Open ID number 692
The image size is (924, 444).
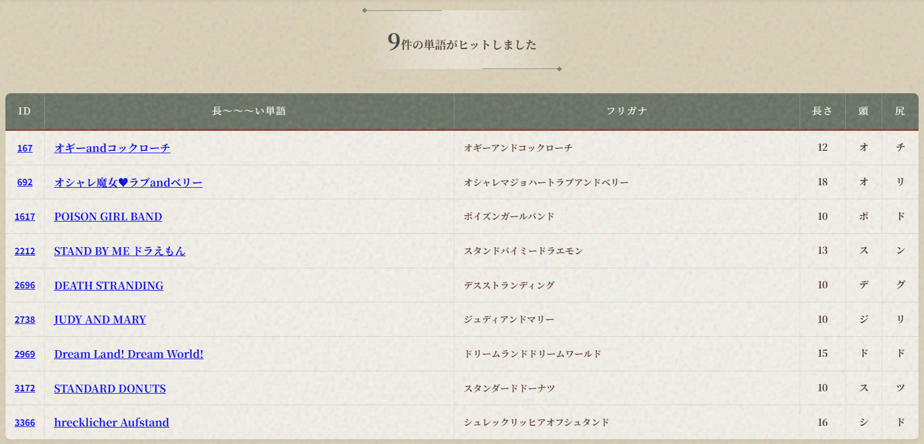24,182
